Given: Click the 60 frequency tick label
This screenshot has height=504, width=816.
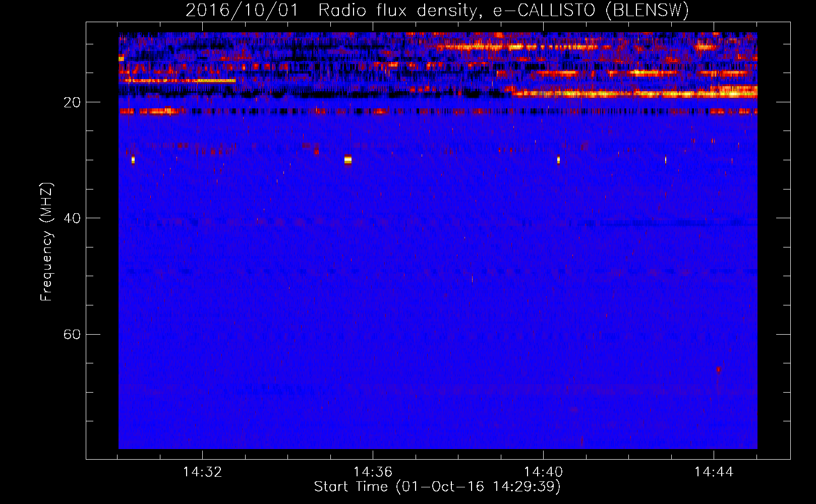Looking at the screenshot, I should 72,335.
